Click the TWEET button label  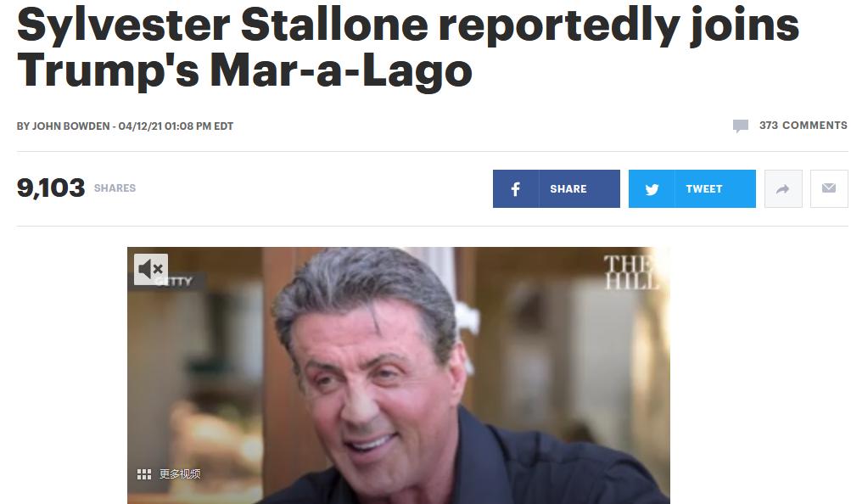click(704, 189)
